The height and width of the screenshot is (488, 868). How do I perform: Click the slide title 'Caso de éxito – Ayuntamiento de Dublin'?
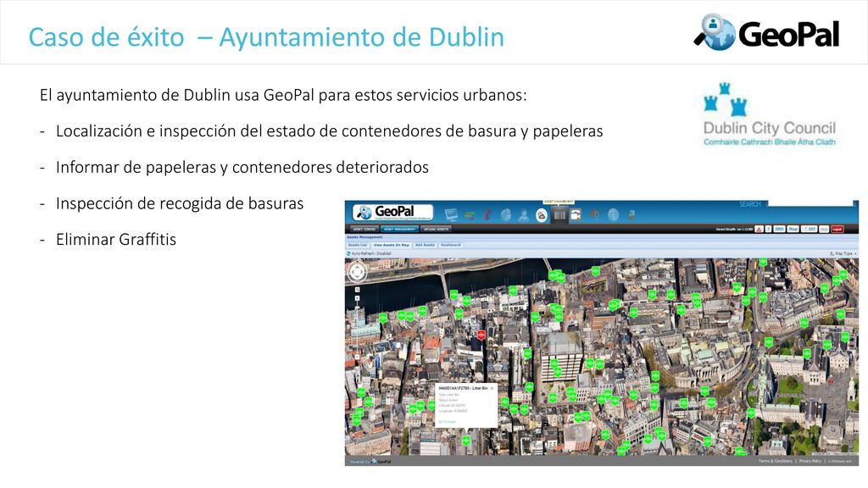(266, 37)
